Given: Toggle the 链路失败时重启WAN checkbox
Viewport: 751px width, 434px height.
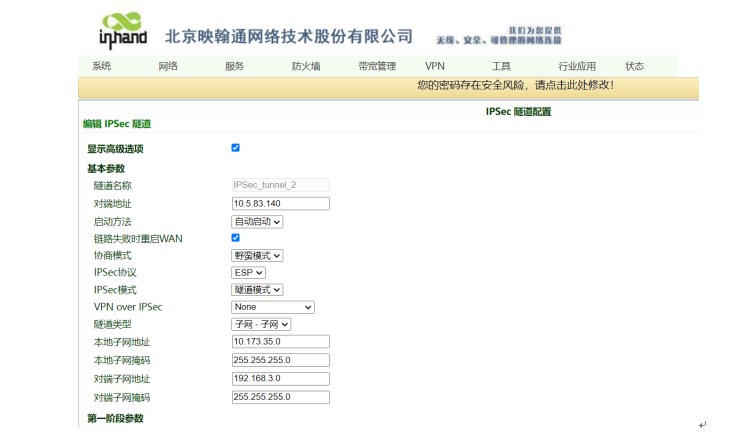Looking at the screenshot, I should [236, 238].
